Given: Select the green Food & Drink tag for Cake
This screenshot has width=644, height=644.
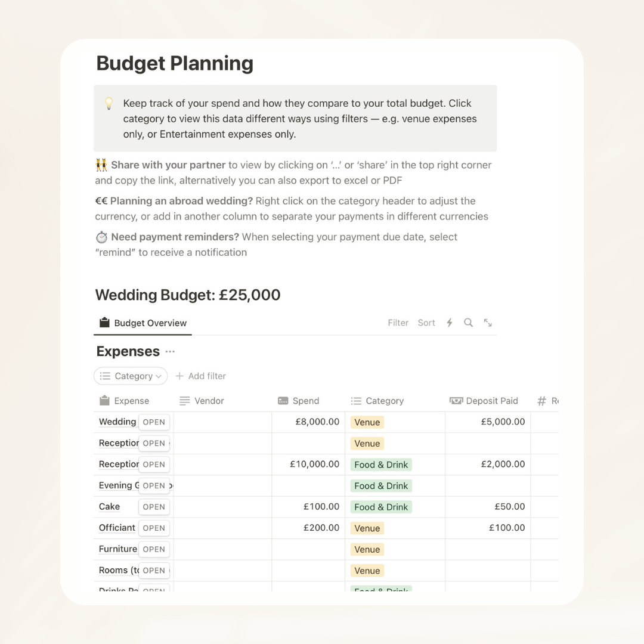Looking at the screenshot, I should (x=381, y=507).
